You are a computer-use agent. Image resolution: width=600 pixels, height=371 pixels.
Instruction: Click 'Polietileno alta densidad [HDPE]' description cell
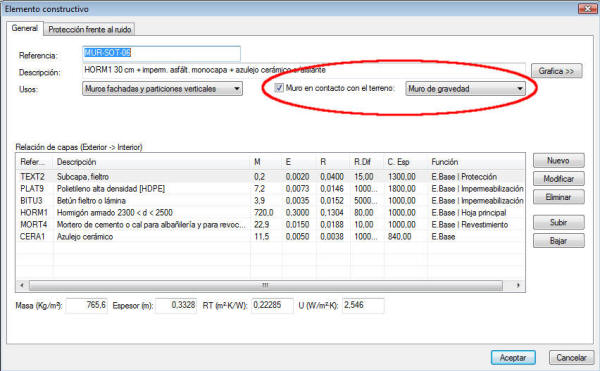[111, 189]
